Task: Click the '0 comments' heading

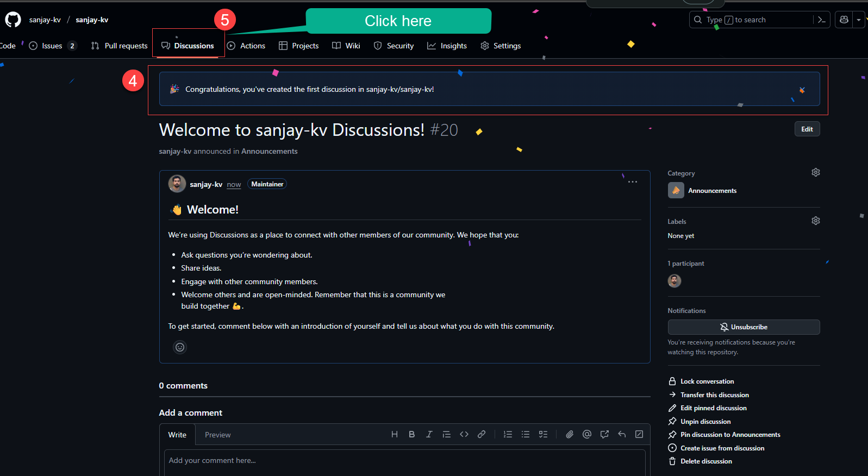Action: click(183, 386)
